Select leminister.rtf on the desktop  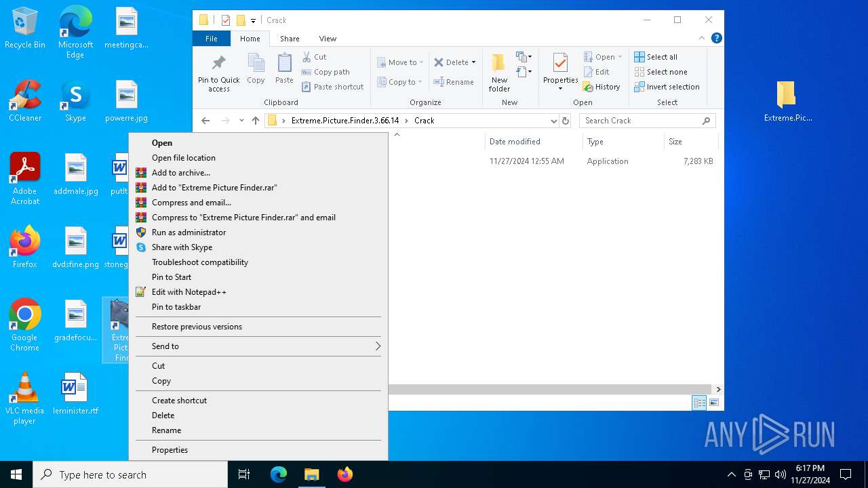tap(75, 394)
